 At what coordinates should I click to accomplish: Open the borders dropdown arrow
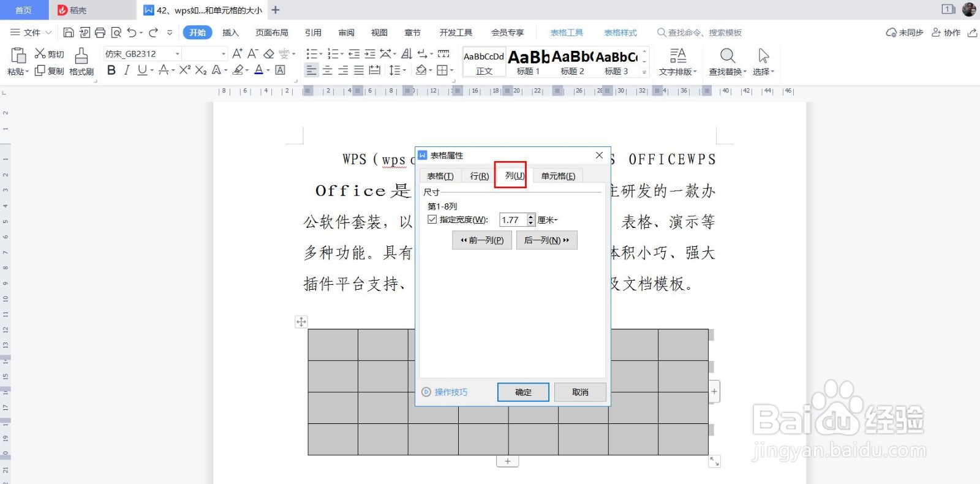point(452,70)
